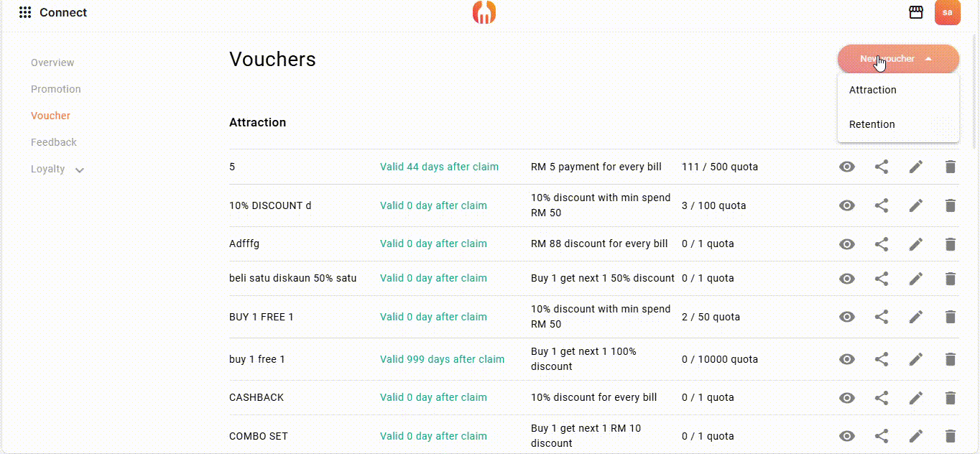This screenshot has width=980, height=454.
Task: Edit the 'buy 1 free 1' voucher
Action: tap(915, 359)
